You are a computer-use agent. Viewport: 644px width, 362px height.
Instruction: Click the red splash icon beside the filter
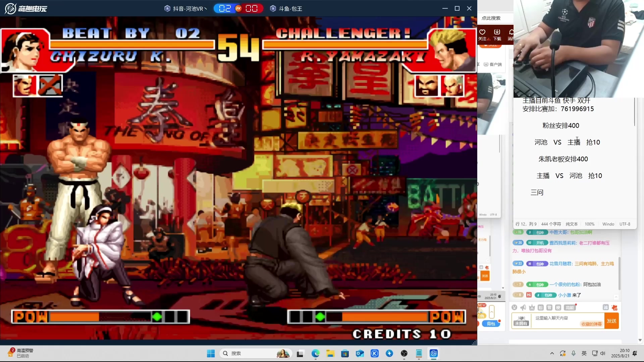(614, 308)
